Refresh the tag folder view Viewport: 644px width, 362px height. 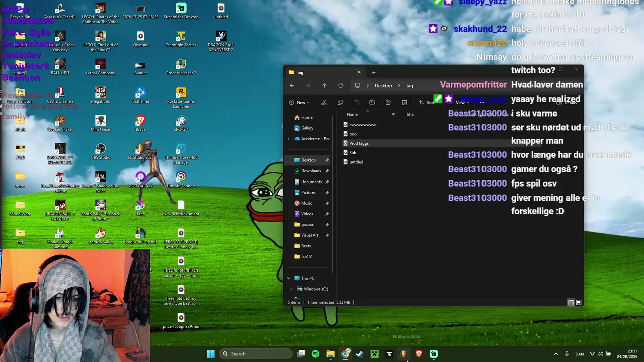pos(340,86)
